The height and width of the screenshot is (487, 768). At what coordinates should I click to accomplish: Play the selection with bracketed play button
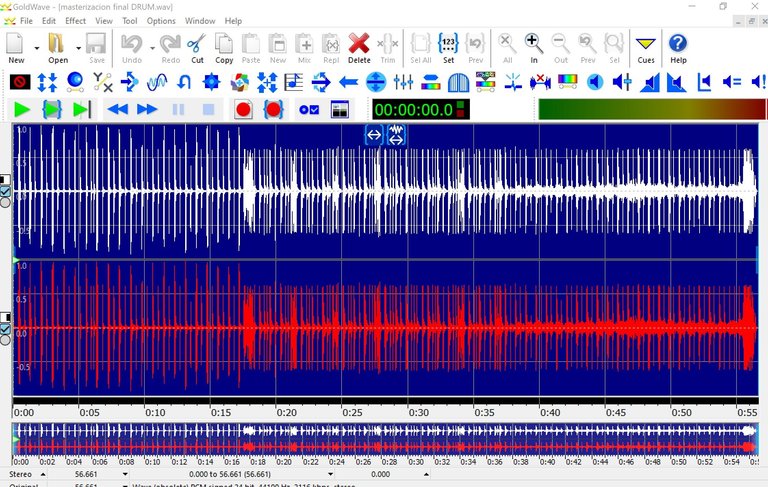tap(52, 110)
